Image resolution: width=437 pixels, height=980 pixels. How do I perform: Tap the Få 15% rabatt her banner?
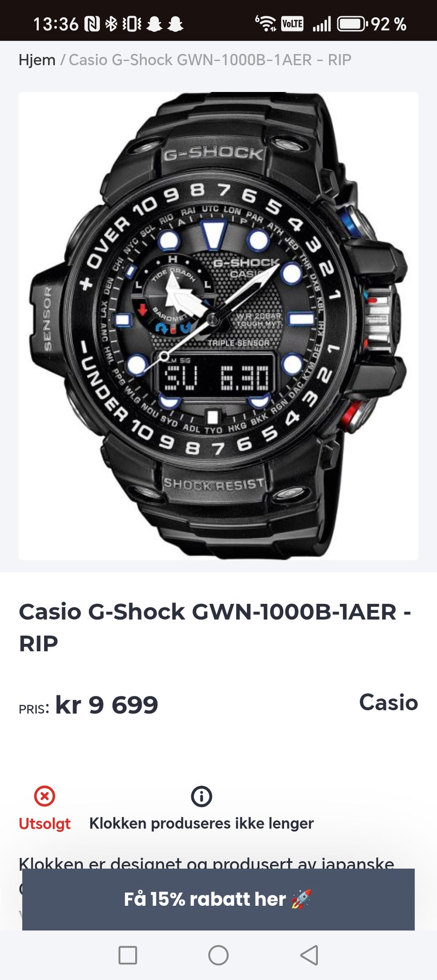click(x=218, y=899)
